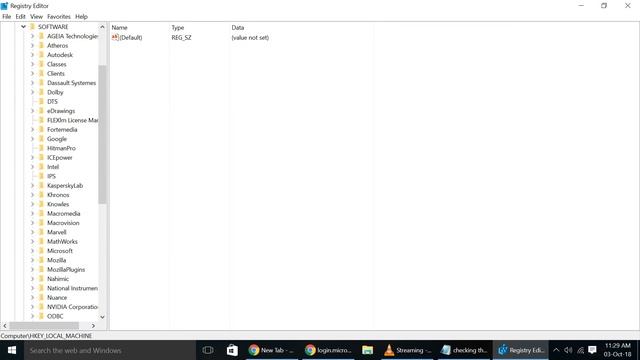Click the SOFTWARE key folder icon
The width and height of the screenshot is (640, 360).
point(32,27)
